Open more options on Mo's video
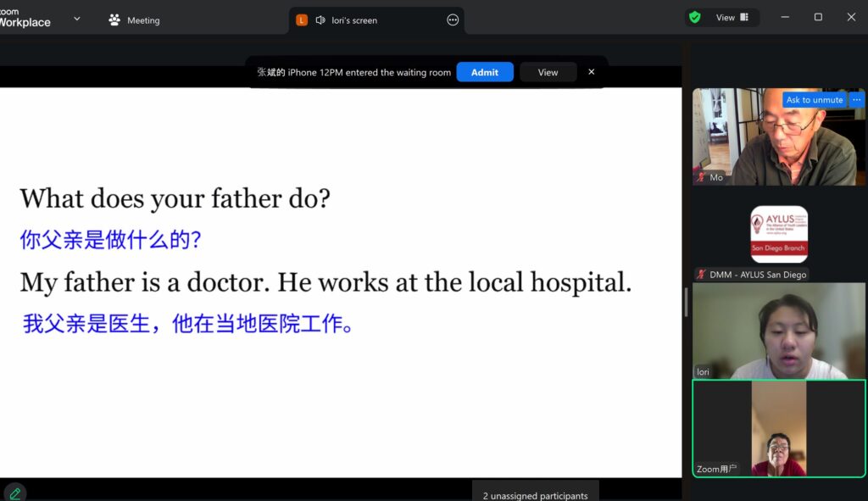 856,100
